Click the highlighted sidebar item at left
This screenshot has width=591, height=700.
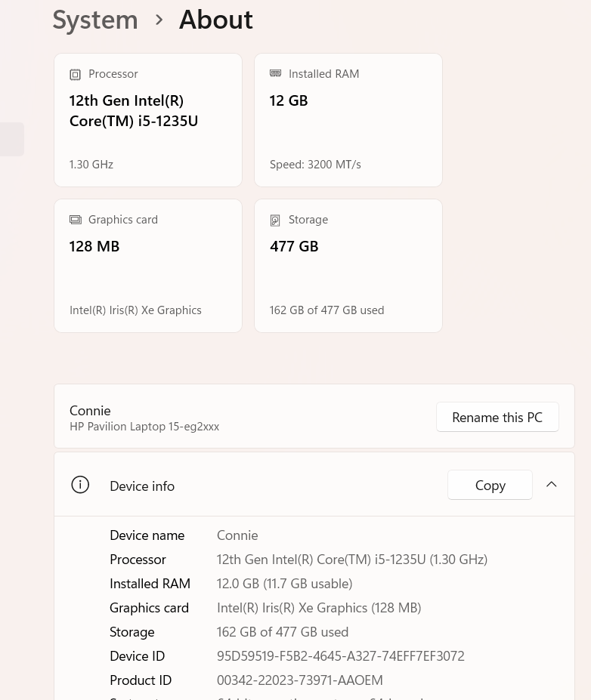11,139
